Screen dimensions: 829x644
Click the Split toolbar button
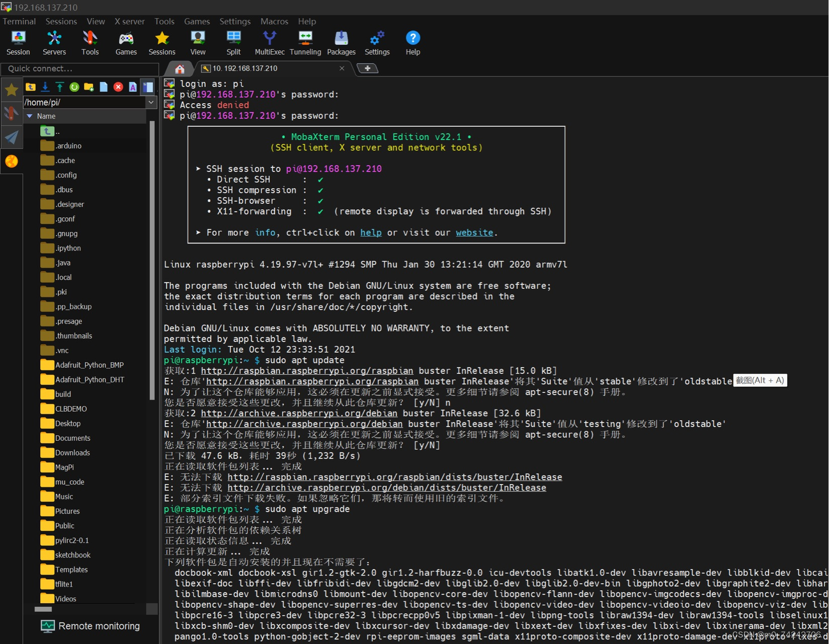233,43
